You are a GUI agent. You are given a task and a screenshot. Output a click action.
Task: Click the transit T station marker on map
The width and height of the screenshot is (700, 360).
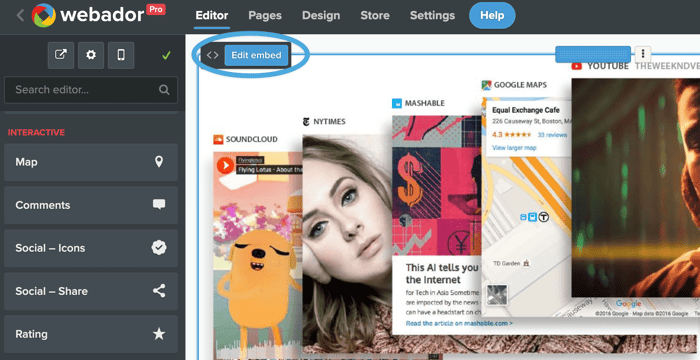[x=543, y=218]
